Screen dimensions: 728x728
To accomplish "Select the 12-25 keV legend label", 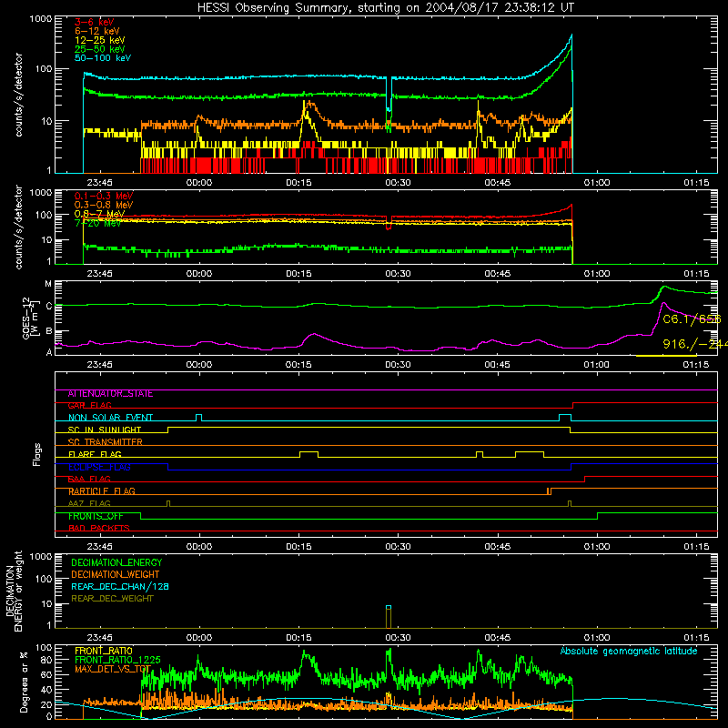I will click(100, 40).
